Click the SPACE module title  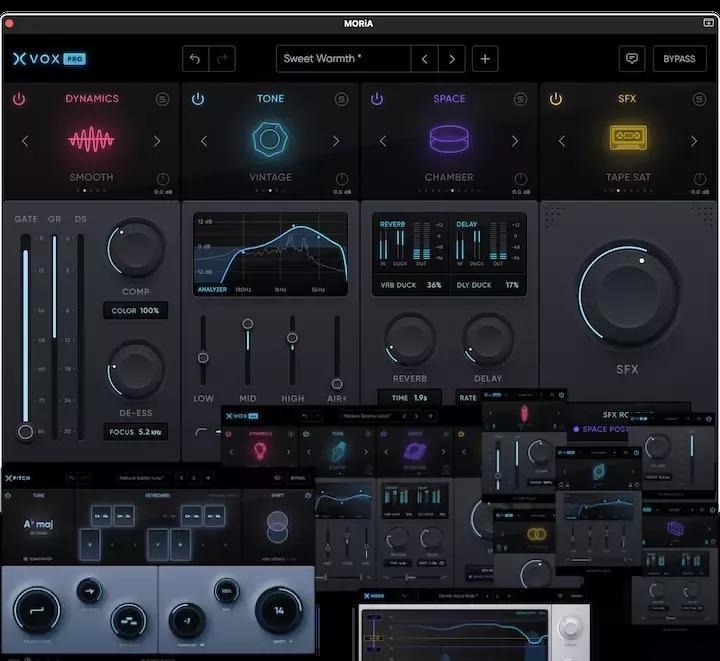click(450, 99)
